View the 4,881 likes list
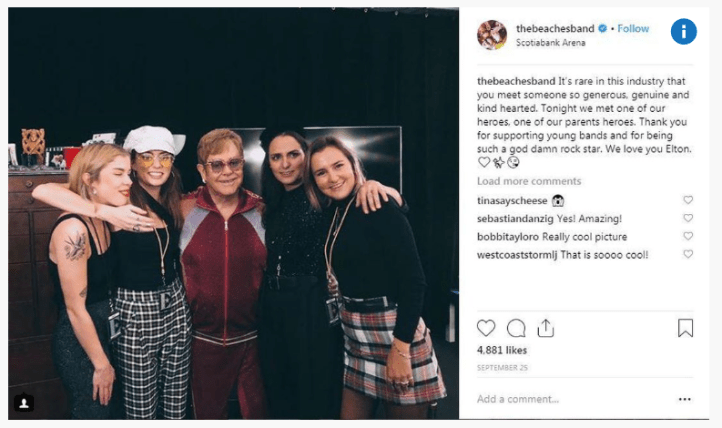Screen dimensions: 722x428 [x=502, y=353]
